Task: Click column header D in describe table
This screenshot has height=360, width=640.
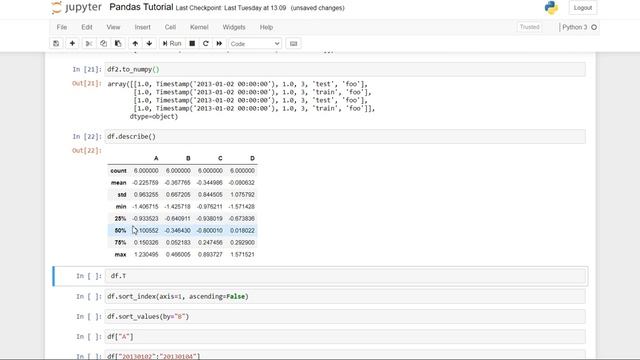Action: pos(252,158)
